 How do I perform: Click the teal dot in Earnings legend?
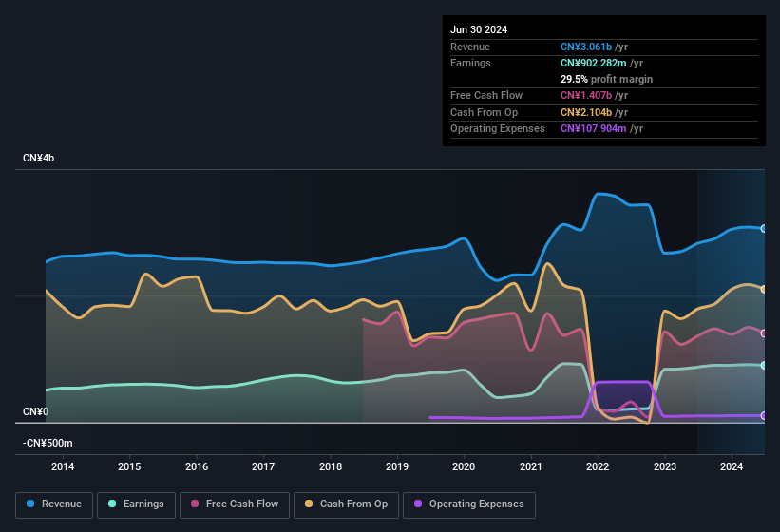coord(112,503)
